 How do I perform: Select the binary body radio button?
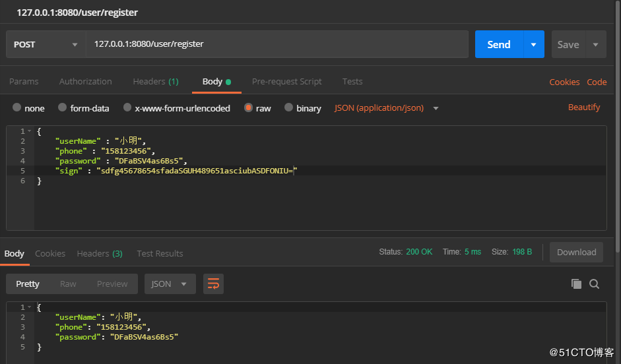288,107
